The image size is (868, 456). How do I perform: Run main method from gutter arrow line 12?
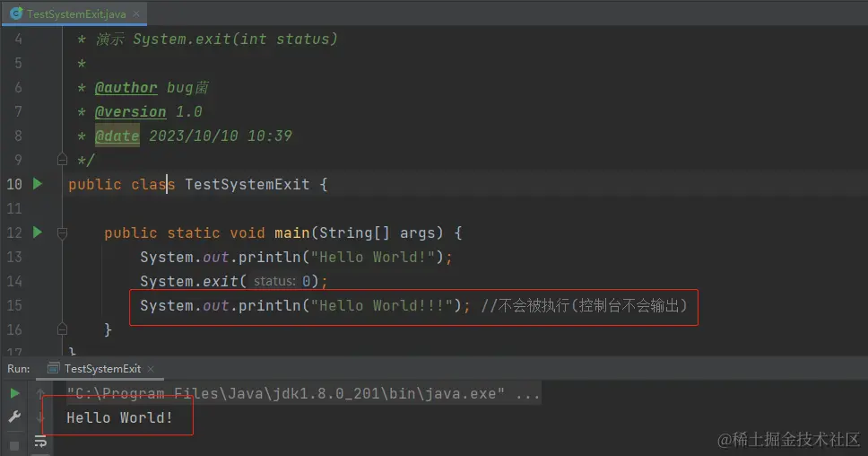click(37, 232)
